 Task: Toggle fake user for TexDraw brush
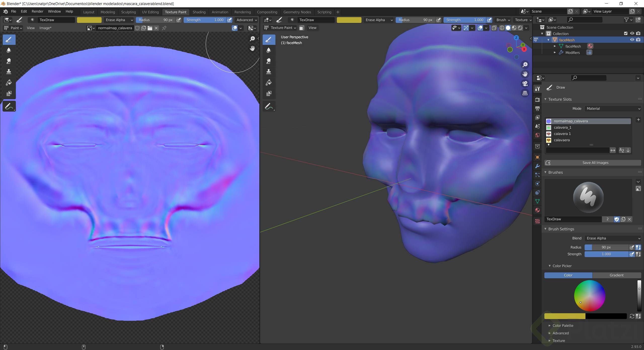click(617, 219)
